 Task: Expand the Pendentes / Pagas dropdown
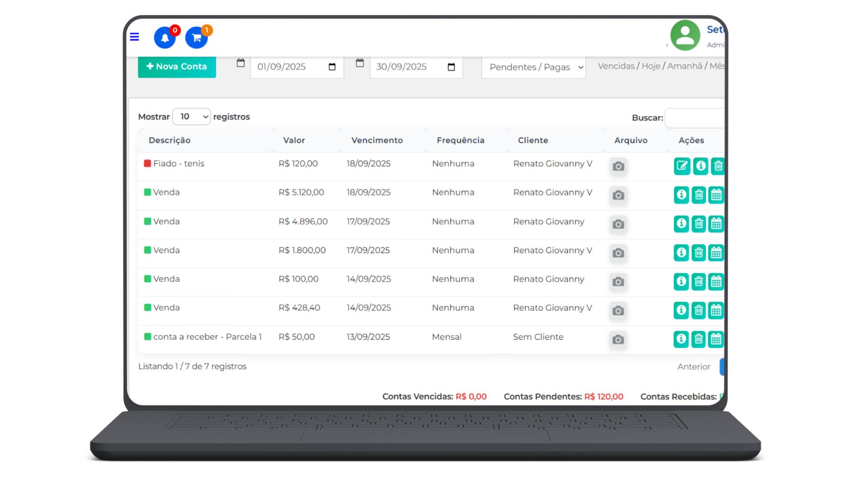[533, 67]
